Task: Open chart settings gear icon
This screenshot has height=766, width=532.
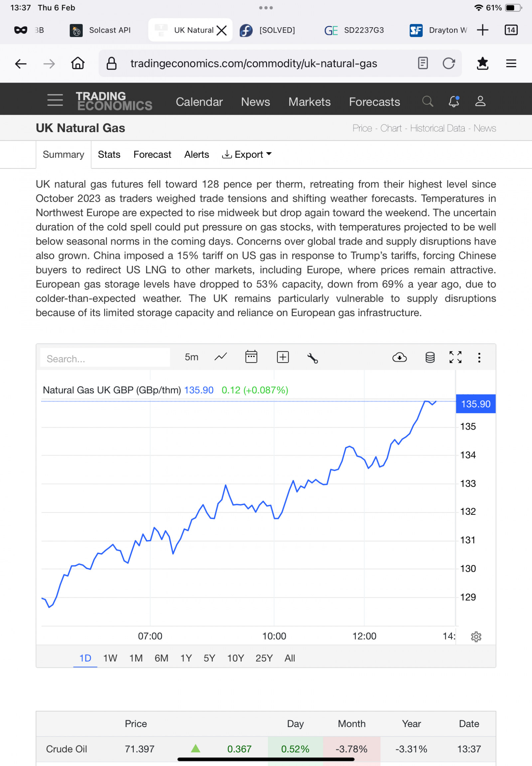Action: [476, 637]
